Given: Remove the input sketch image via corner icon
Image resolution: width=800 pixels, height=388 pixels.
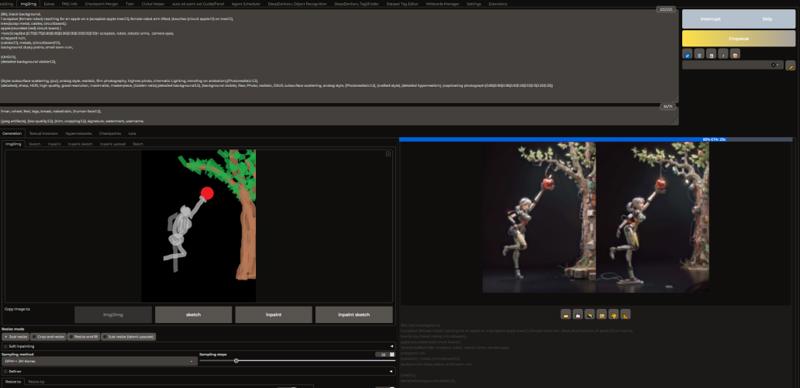Looking at the screenshot, I should click(388, 153).
